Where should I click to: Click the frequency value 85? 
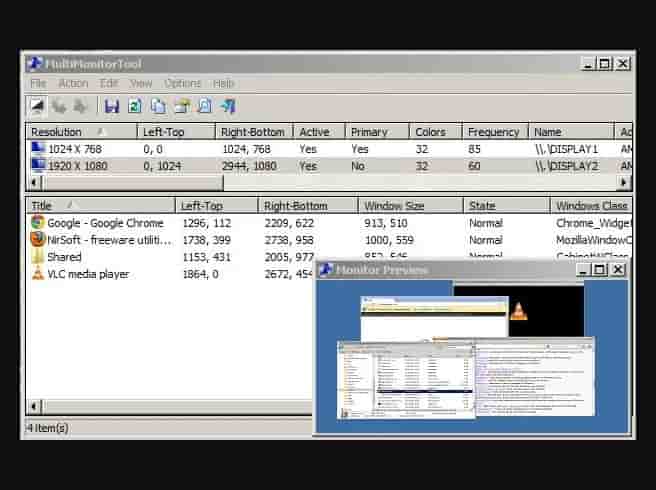coord(474,149)
